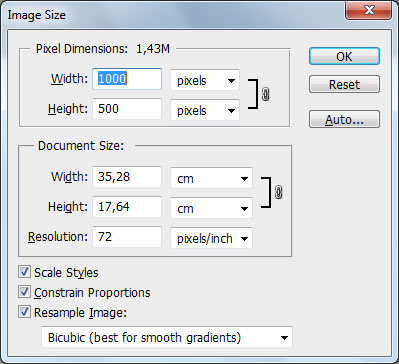
Task: Click the Image Size title text
Action: (x=37, y=15)
